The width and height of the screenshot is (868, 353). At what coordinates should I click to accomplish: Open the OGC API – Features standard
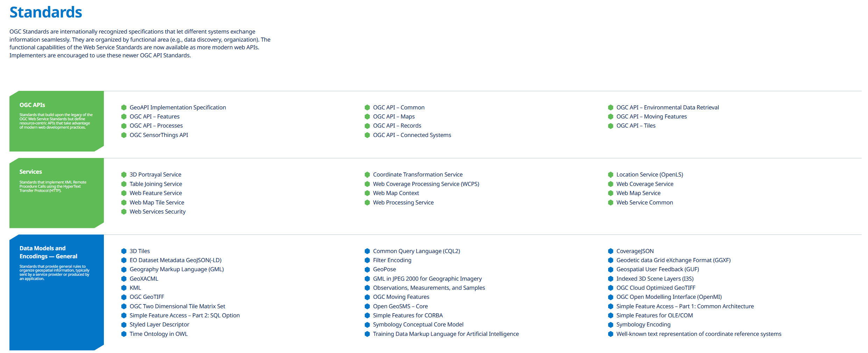155,116
